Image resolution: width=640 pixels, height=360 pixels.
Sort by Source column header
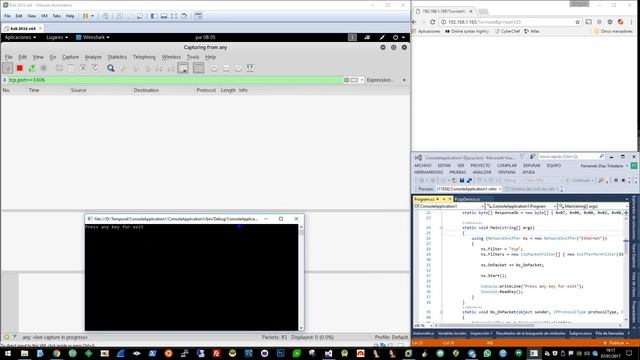click(x=78, y=90)
